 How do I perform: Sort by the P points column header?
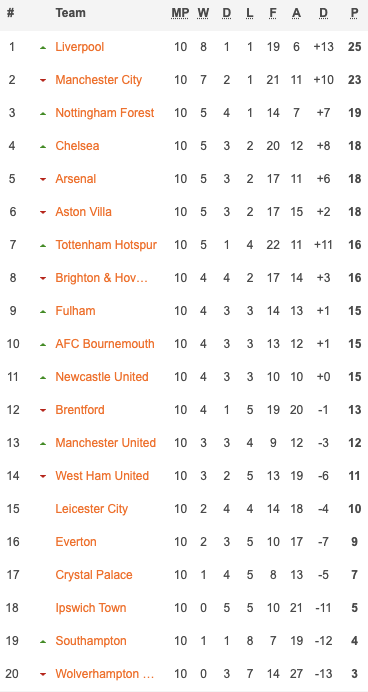coord(354,13)
